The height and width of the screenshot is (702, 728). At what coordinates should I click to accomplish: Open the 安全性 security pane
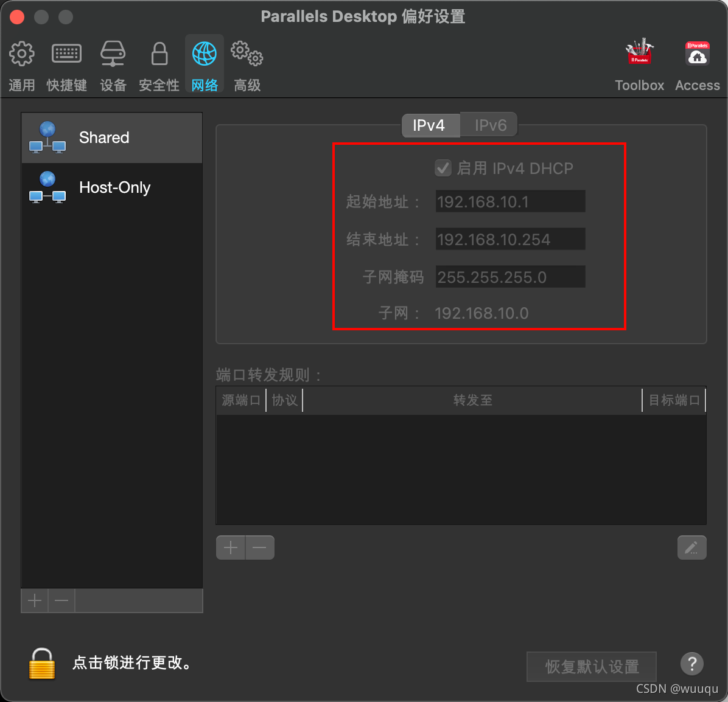[159, 65]
